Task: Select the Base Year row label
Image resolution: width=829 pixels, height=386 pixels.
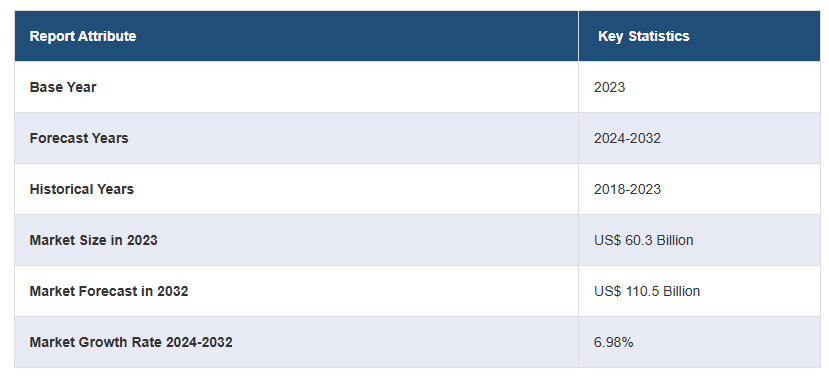Action: (63, 87)
